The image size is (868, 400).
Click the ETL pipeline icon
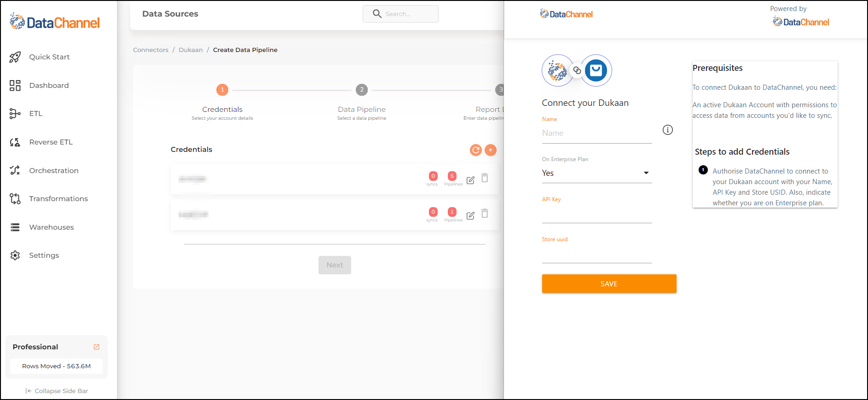point(15,114)
